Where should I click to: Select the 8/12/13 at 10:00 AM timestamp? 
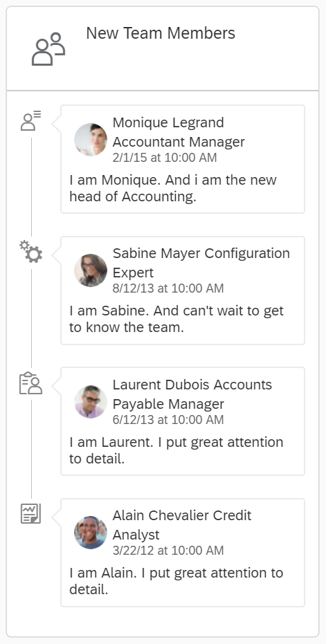(x=168, y=288)
